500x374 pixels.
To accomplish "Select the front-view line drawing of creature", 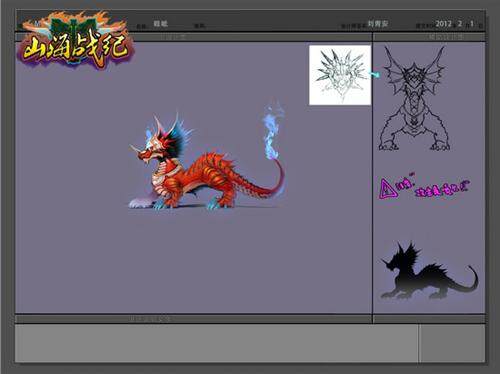I will [x=414, y=98].
